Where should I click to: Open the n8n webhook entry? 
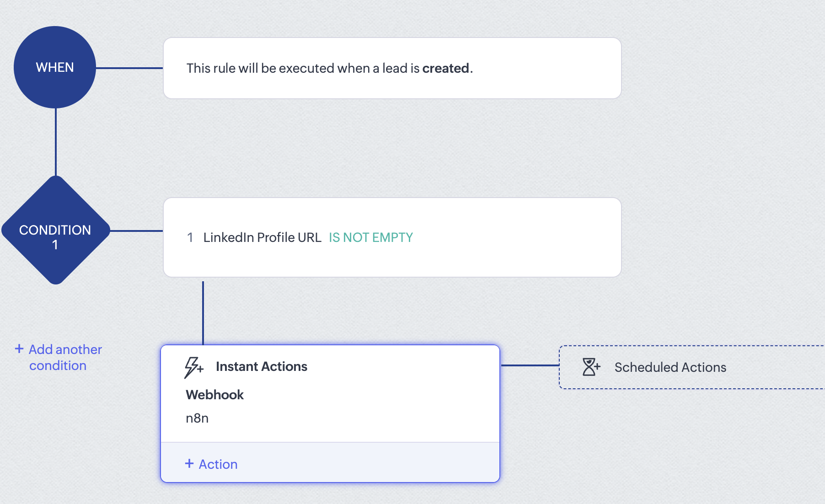click(x=197, y=418)
